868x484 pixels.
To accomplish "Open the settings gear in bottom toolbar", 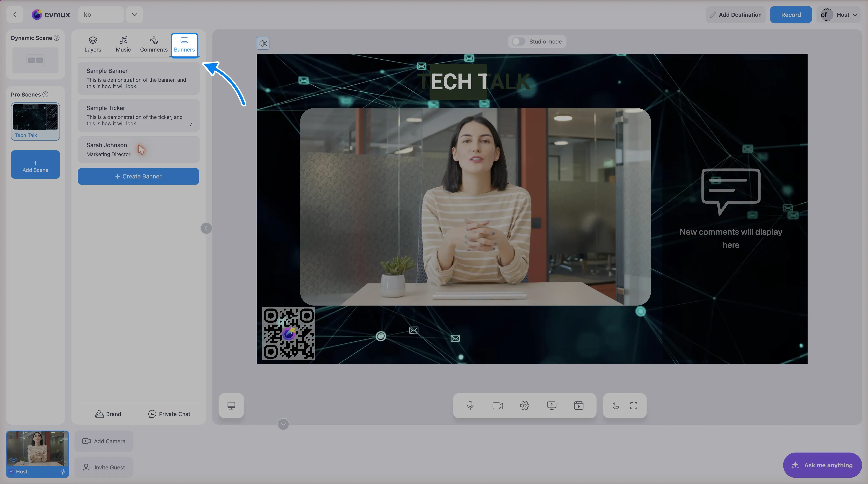I will (x=525, y=405).
